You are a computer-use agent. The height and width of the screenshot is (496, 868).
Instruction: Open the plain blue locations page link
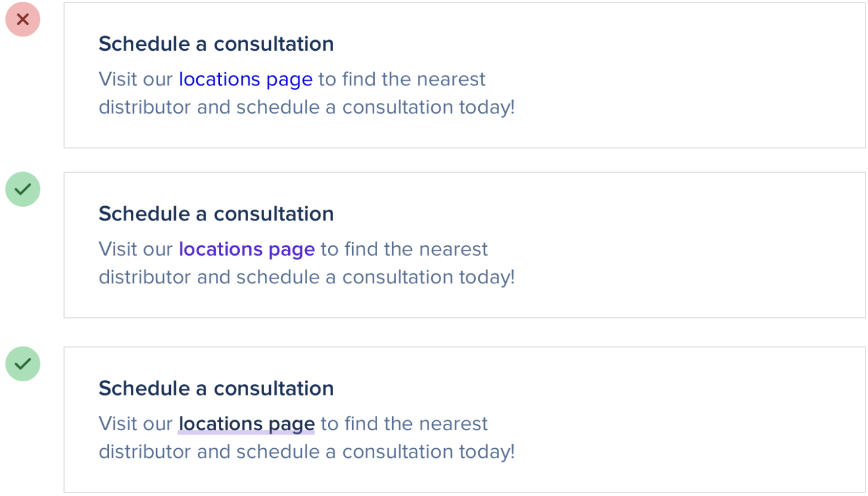coord(245,79)
